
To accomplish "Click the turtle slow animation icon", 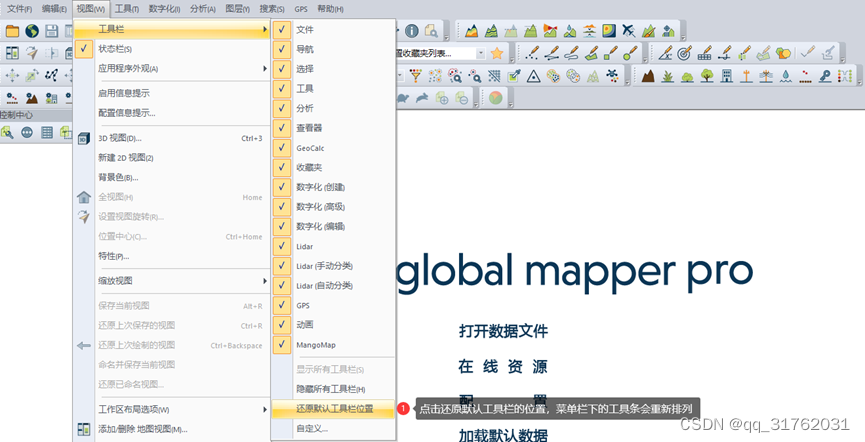I will 404,98.
